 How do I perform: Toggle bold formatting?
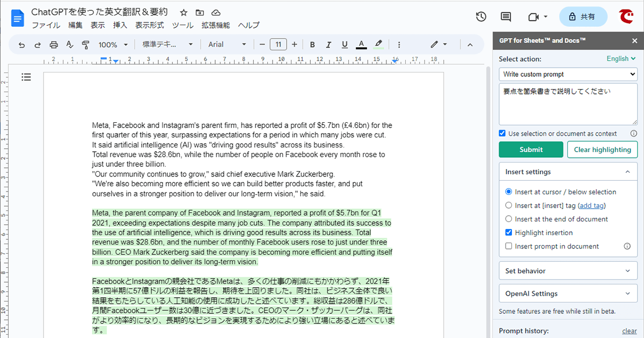pos(312,45)
